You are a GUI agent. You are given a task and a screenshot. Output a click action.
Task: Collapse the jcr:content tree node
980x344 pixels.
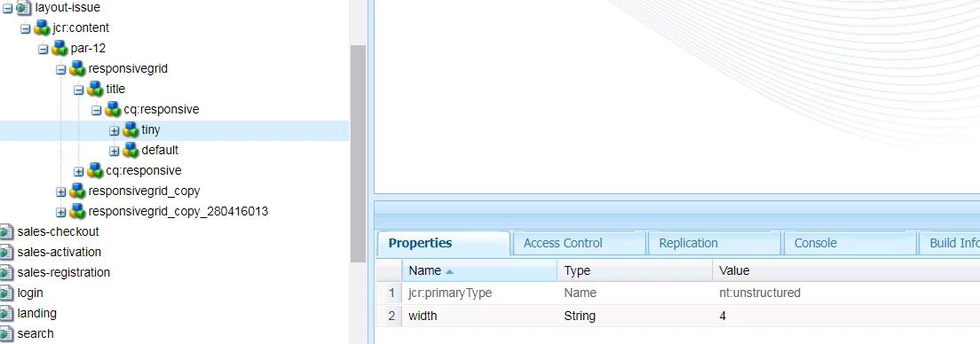[26, 28]
